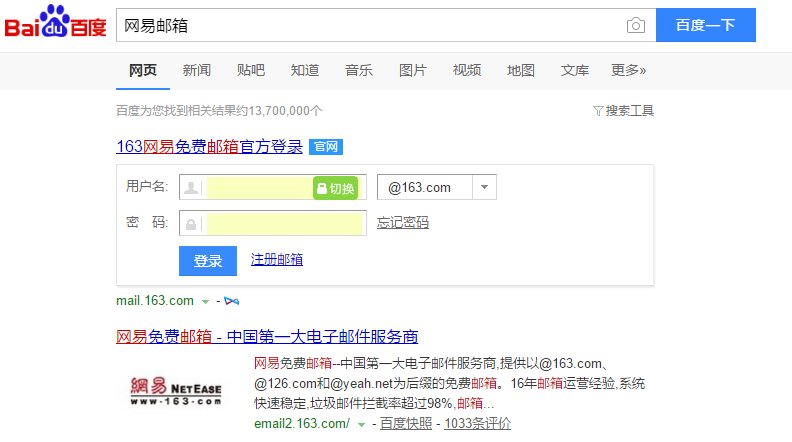Click the NetEase logo thumbnail
This screenshot has width=792, height=442.
[x=175, y=391]
